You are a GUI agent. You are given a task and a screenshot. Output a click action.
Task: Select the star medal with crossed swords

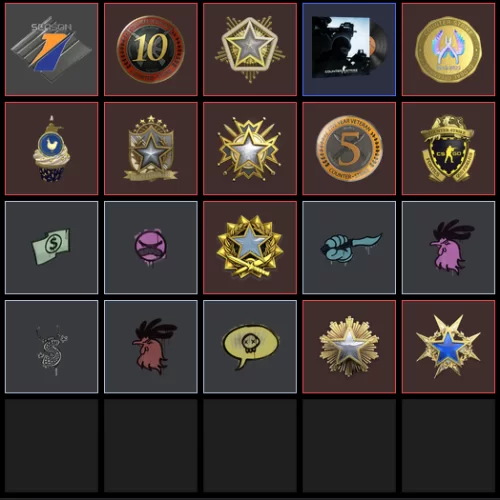[250, 148]
